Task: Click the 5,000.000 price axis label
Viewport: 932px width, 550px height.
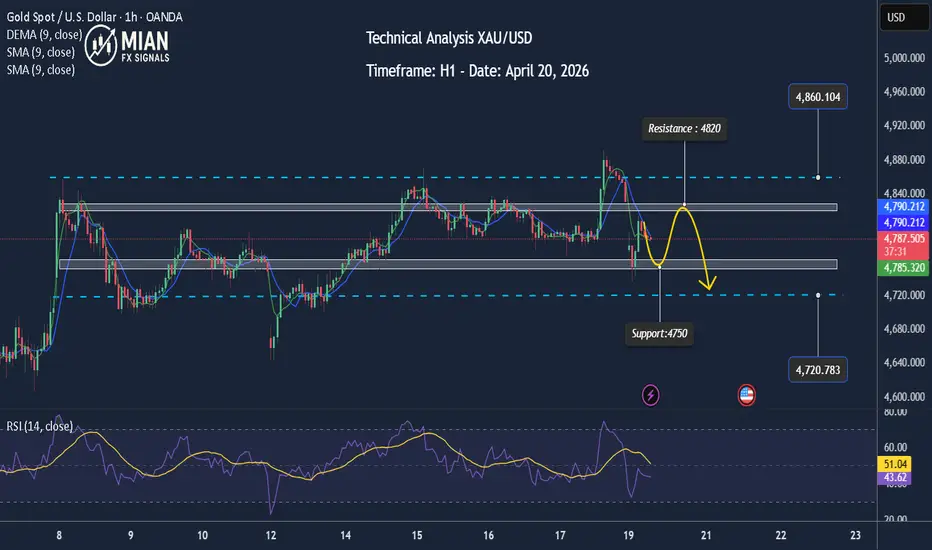Action: pyautogui.click(x=904, y=58)
